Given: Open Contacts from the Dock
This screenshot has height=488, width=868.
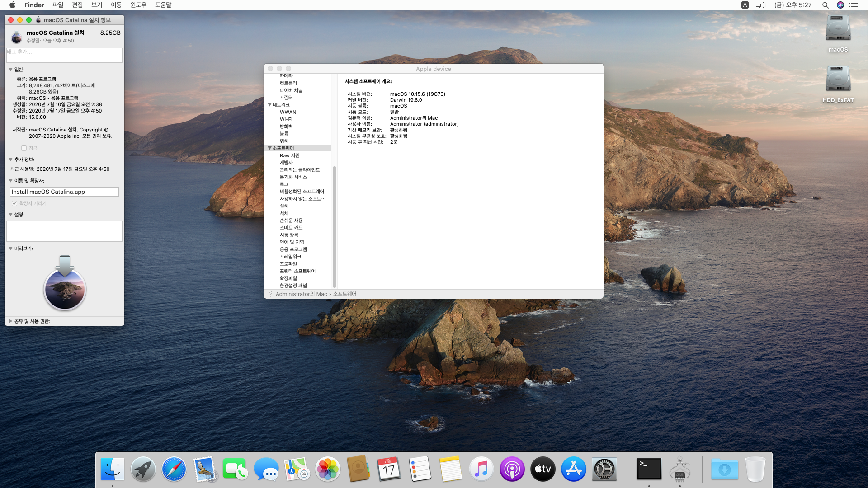Looking at the screenshot, I should tap(358, 469).
